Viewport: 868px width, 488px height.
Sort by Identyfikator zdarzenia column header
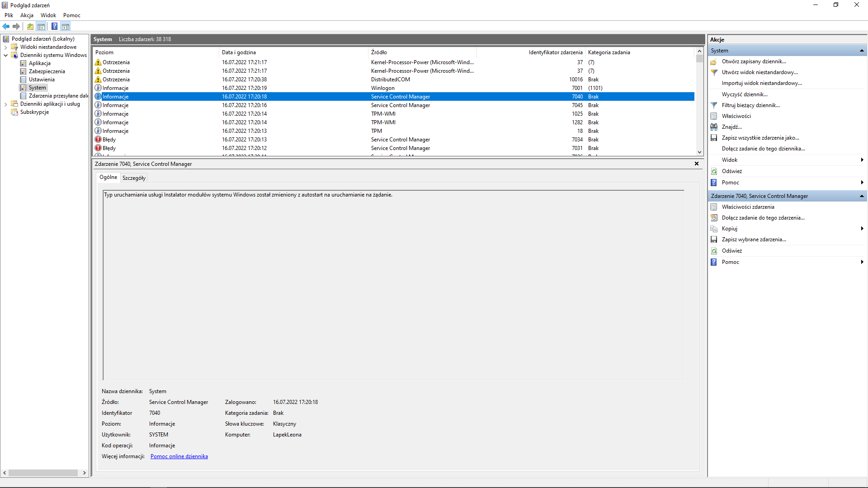(x=531, y=52)
